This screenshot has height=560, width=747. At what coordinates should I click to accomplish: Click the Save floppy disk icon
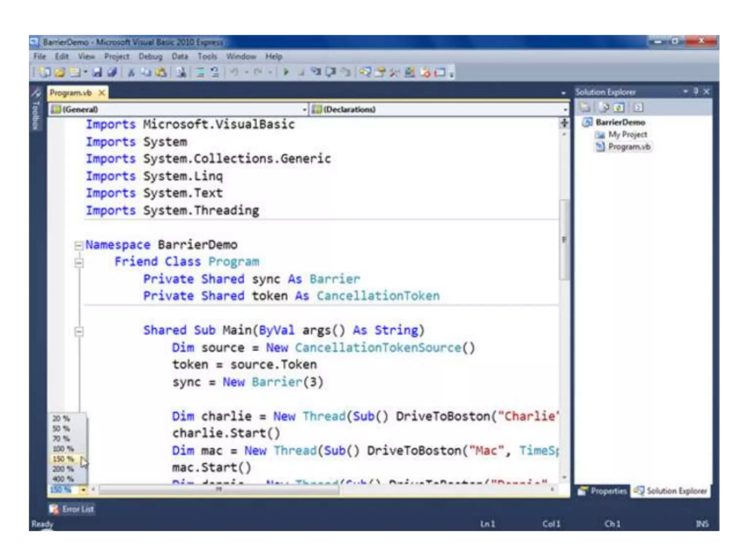[x=97, y=72]
